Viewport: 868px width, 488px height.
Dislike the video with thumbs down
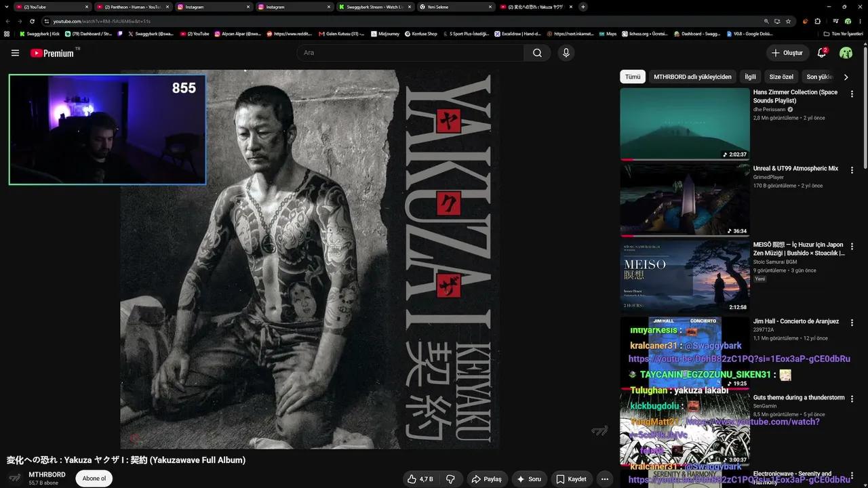coord(450,479)
